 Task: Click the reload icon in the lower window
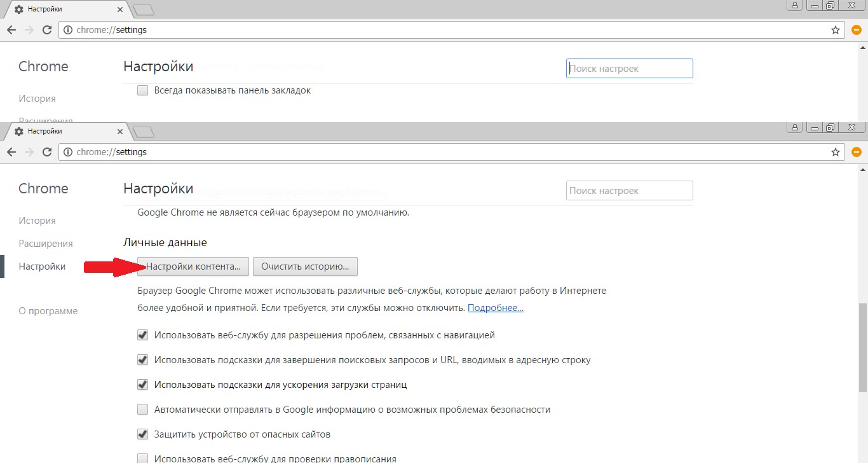[x=46, y=152]
